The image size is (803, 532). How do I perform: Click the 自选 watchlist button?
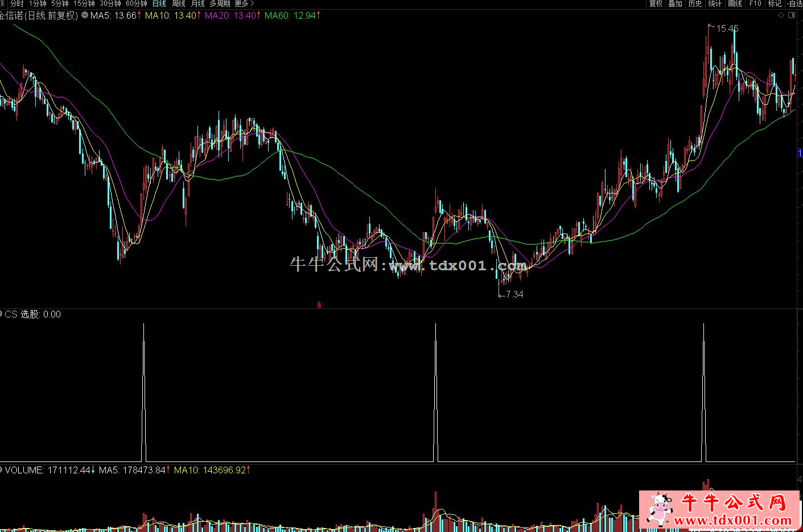(x=794, y=4)
